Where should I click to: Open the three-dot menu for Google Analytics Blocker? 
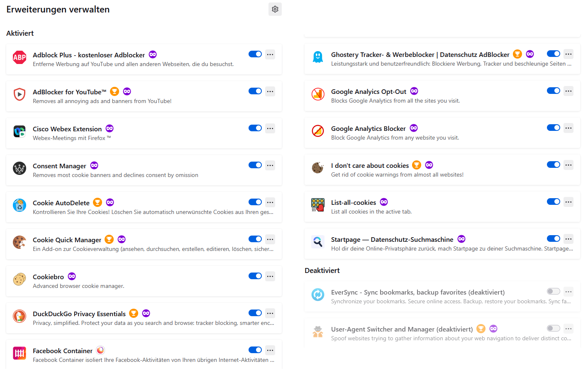pyautogui.click(x=568, y=128)
